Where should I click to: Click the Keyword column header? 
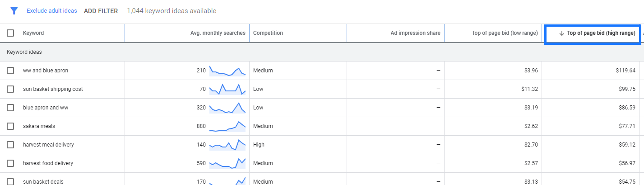[33, 33]
